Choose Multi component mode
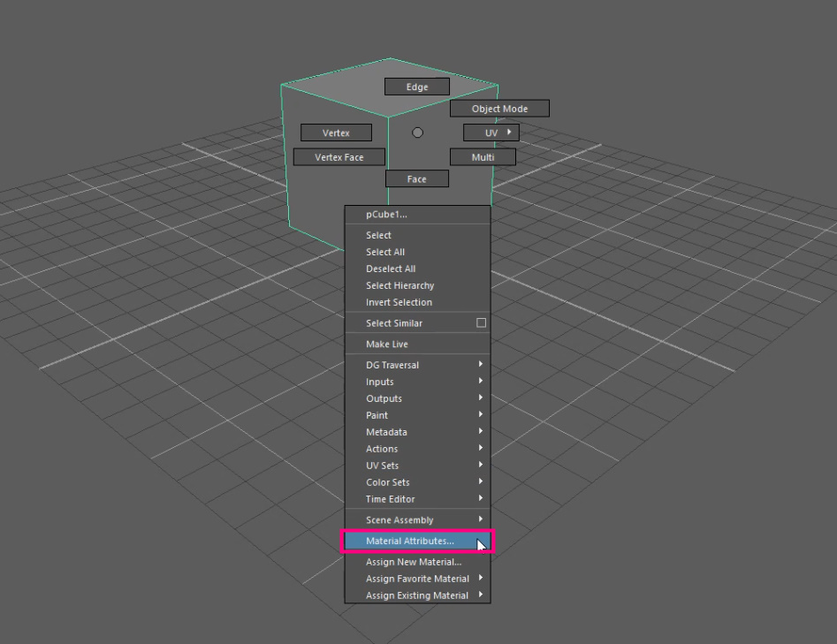Screen dimensions: 837x644 point(483,157)
